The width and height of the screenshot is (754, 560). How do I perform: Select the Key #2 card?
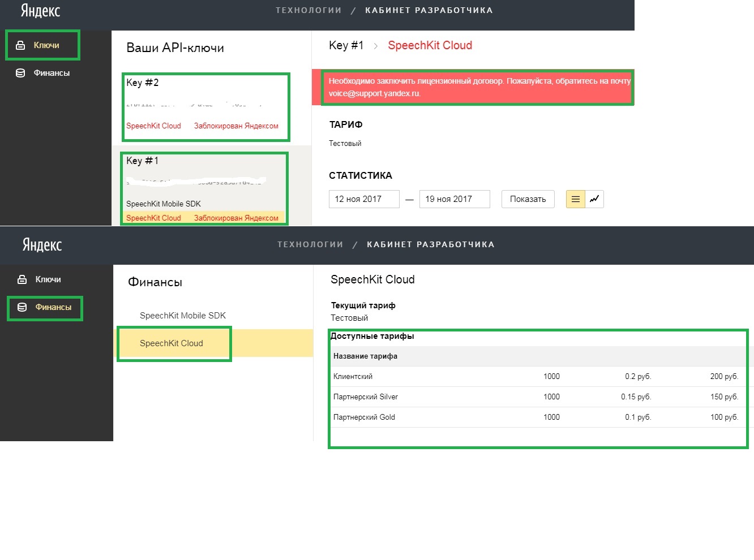pyautogui.click(x=206, y=107)
